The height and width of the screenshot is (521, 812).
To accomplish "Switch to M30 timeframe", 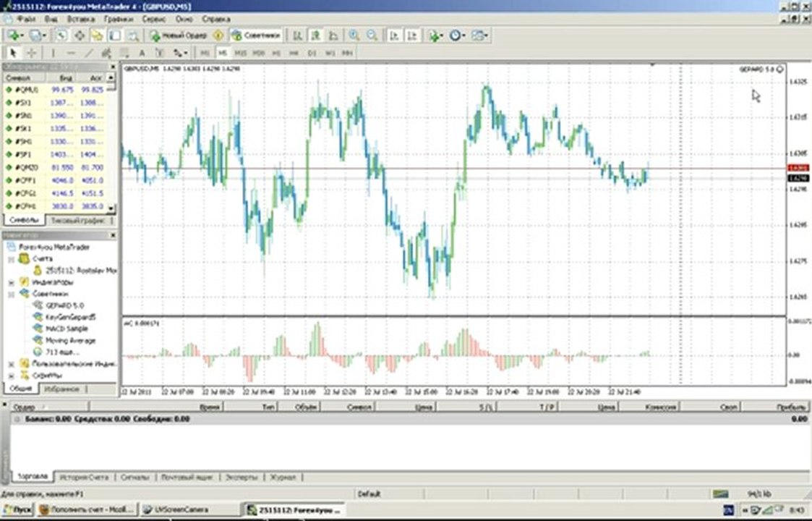I will pos(258,53).
